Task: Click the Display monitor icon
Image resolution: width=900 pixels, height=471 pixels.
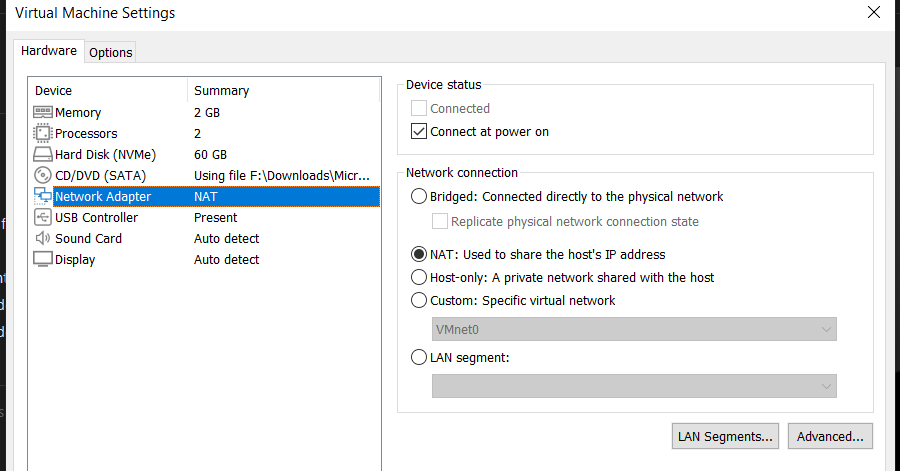Action: [43, 260]
